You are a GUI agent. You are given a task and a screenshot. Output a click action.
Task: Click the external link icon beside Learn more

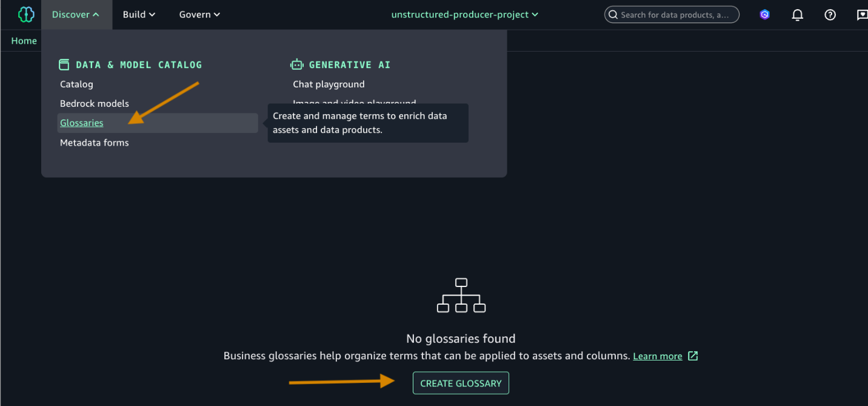point(693,356)
